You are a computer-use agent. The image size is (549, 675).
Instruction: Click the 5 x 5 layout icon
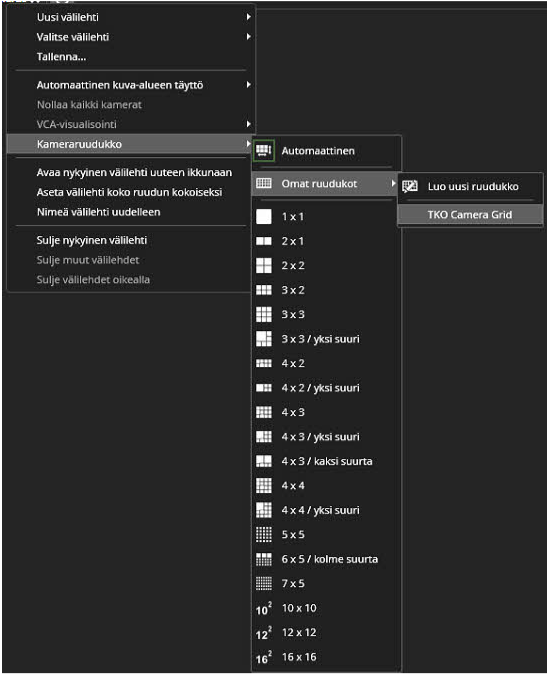tap(264, 535)
